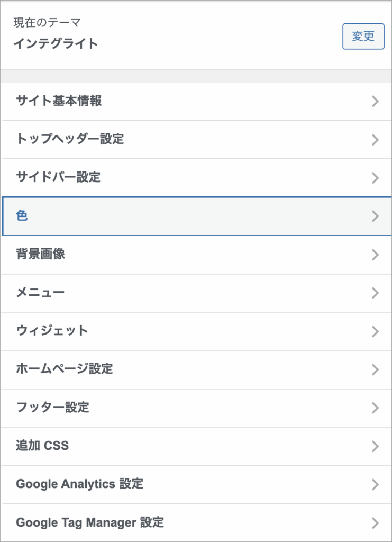The width and height of the screenshot is (392, 542).
Task: Open the メニュー settings panel
Action: click(40, 292)
